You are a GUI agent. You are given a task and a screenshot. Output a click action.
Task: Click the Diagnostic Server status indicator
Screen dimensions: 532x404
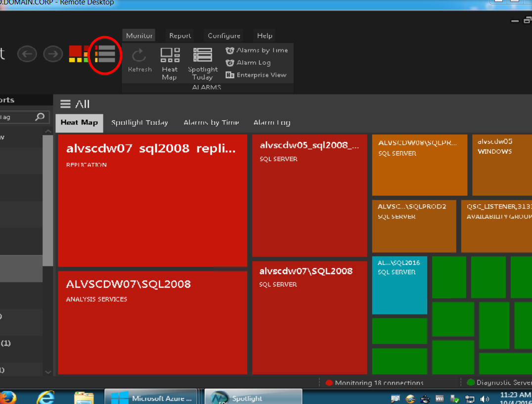[499, 383]
